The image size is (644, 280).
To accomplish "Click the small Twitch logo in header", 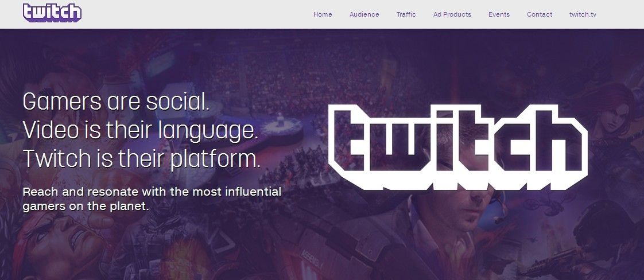I will 52,13.
